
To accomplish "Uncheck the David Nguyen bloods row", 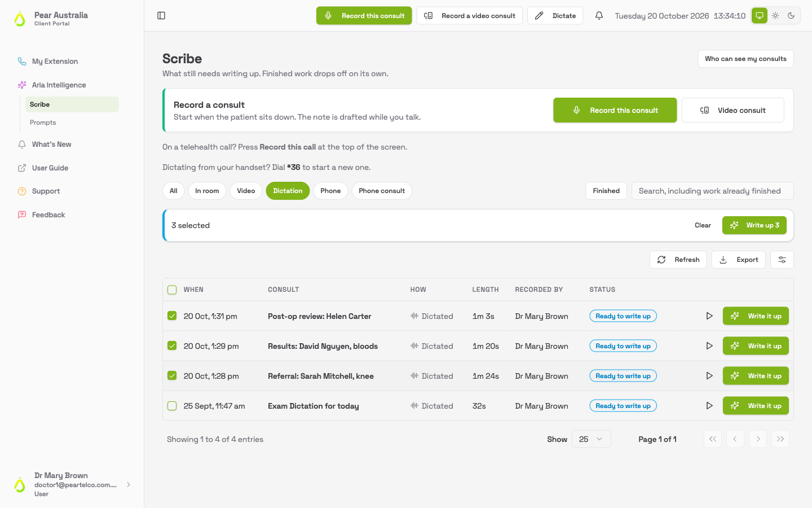I will [172, 346].
